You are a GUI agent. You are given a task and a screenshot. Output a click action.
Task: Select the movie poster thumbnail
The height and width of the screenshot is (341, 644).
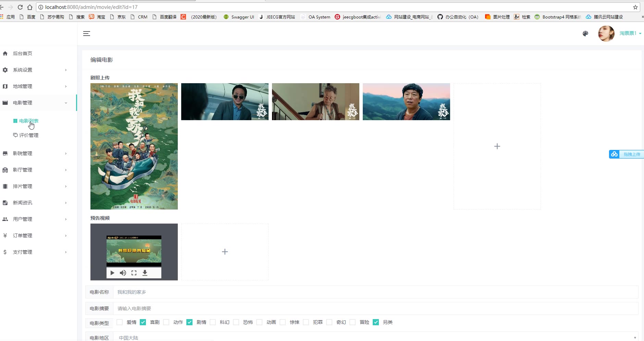point(134,146)
